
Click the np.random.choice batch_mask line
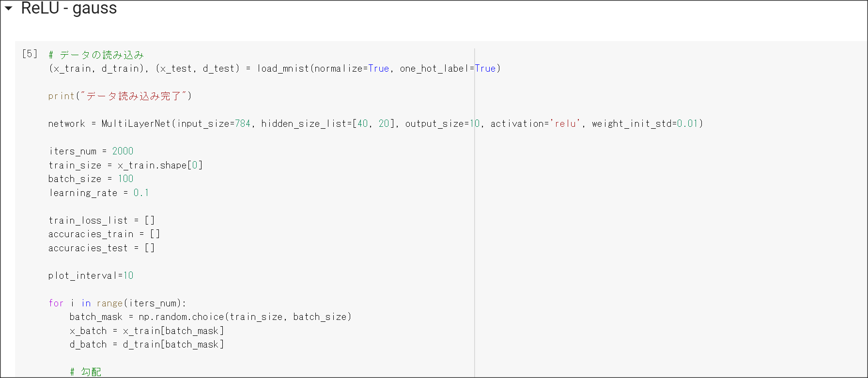point(210,317)
